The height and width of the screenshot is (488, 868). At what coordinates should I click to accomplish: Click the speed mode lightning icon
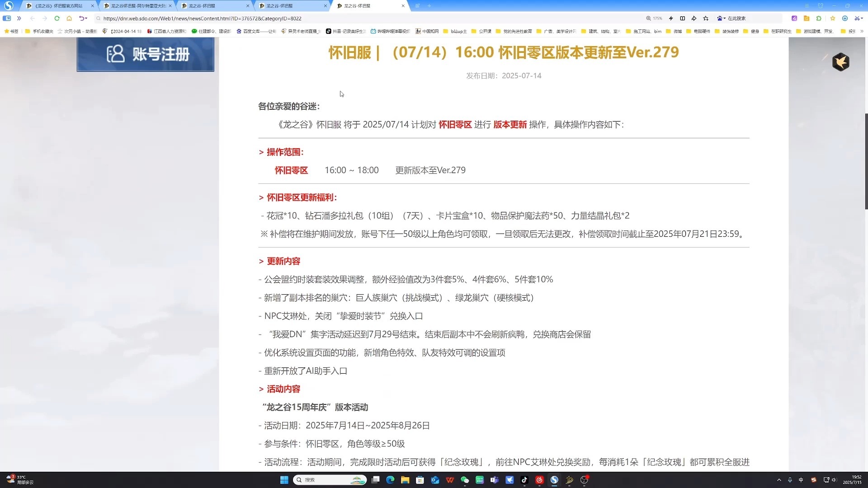671,19
